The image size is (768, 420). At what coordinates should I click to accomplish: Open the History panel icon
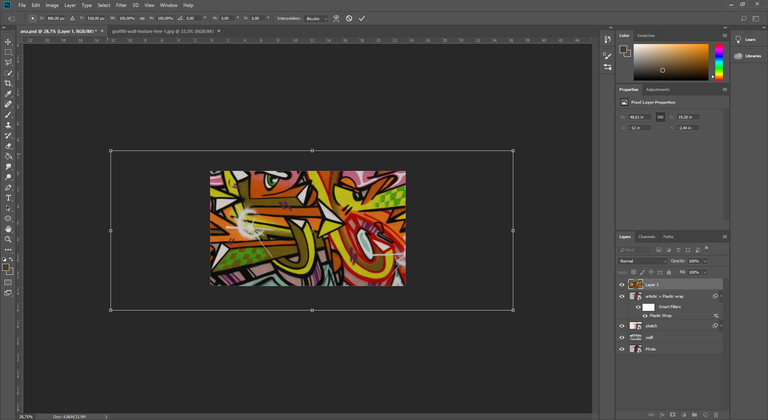(x=607, y=40)
